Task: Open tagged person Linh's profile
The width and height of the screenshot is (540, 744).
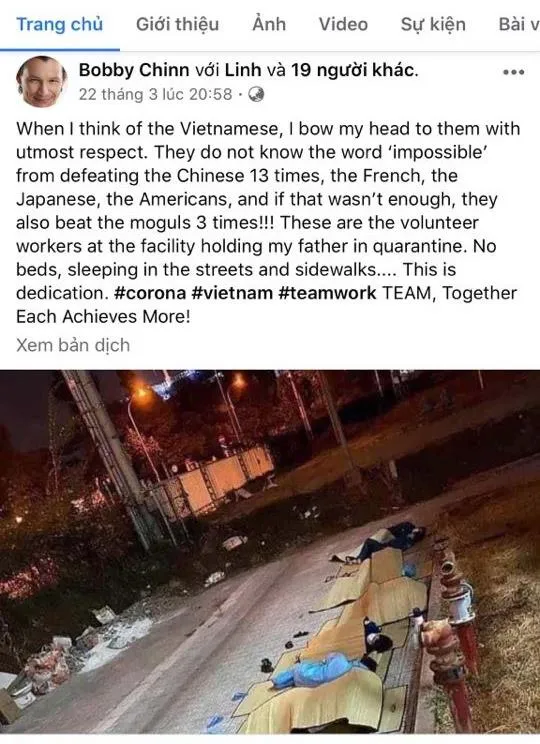Action: [243, 70]
